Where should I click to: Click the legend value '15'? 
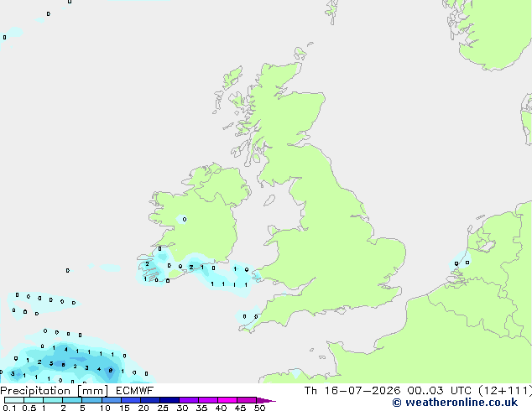[124, 408]
